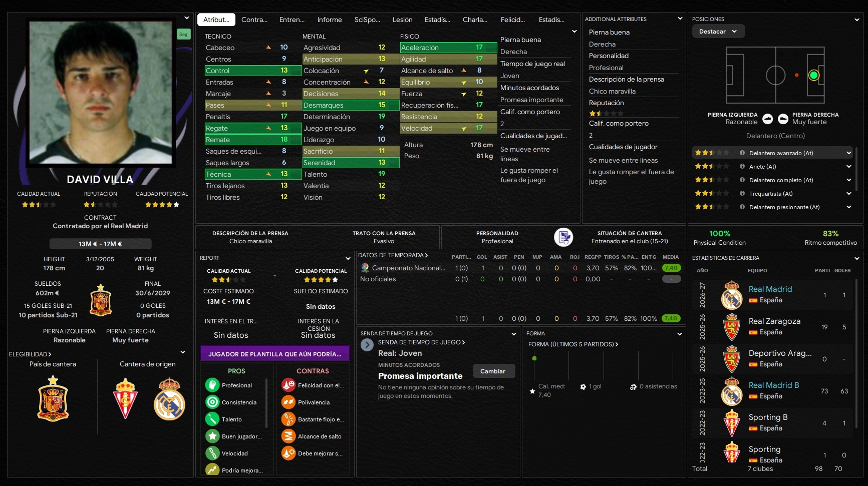Click the Real Zaragoza crest in career stats
This screenshot has width=868, height=486.
coord(732,327)
